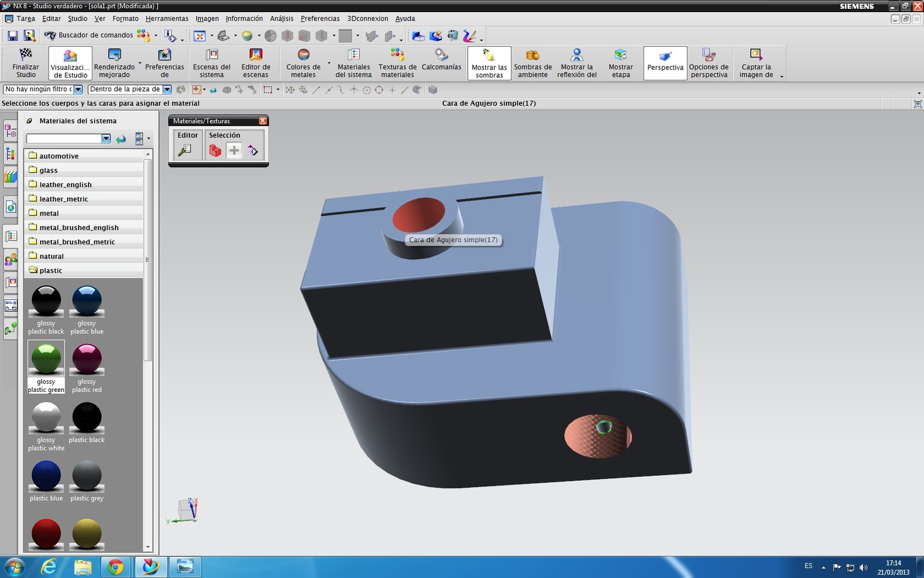
Task: Expand the automotive folder
Action: (x=84, y=155)
